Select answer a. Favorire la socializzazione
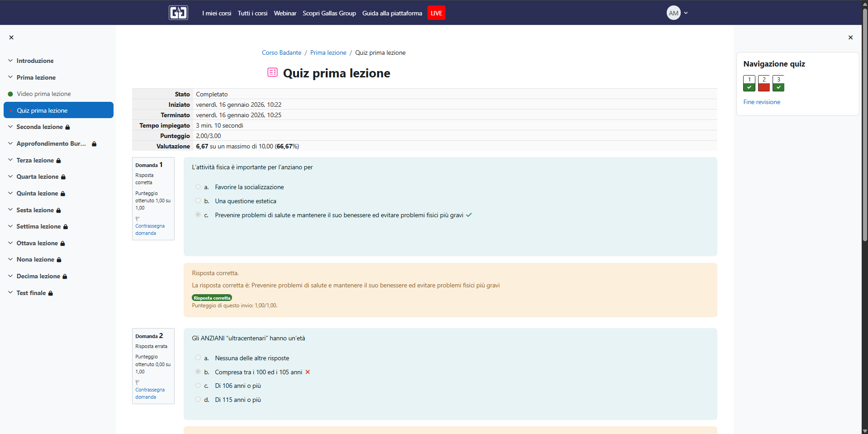The image size is (868, 434). pos(198,186)
